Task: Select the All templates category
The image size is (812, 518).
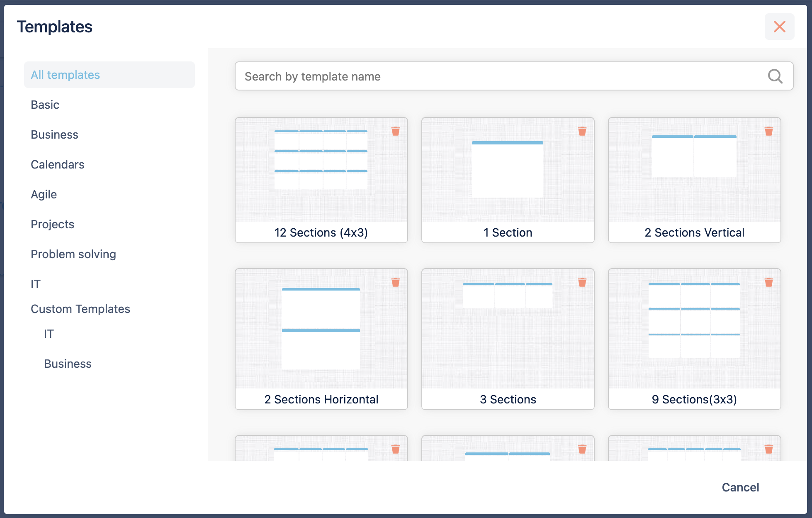Action: point(66,75)
